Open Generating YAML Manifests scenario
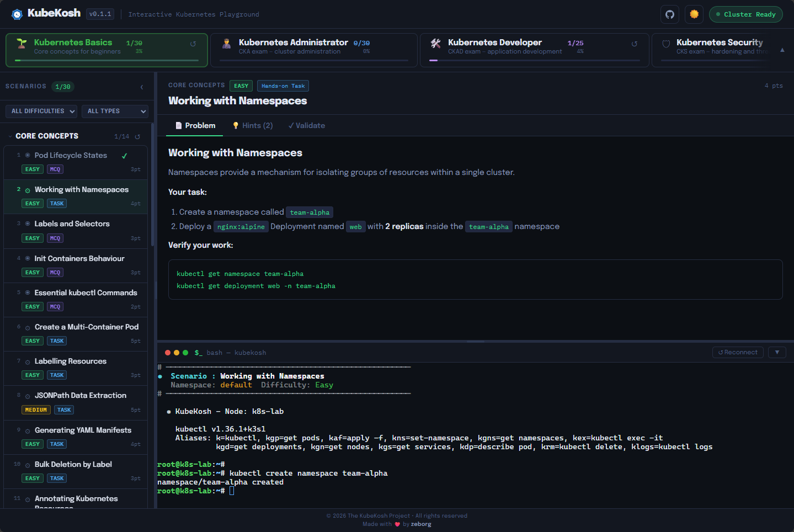 (x=76, y=437)
